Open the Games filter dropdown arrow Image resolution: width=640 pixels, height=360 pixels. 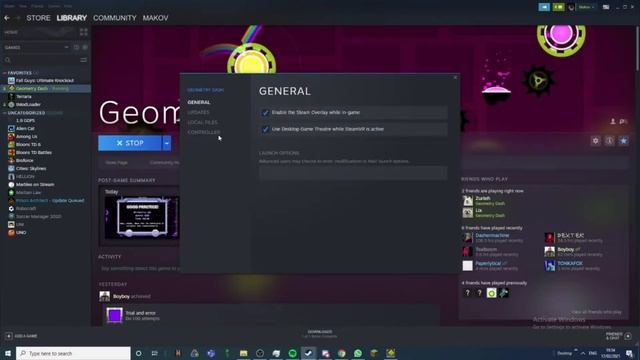tap(67, 47)
